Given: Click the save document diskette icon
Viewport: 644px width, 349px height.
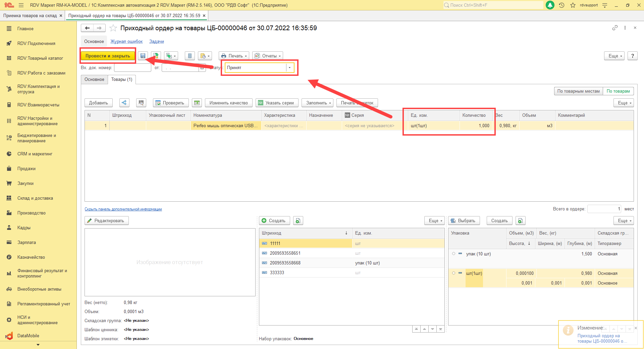Looking at the screenshot, I should click(143, 56).
